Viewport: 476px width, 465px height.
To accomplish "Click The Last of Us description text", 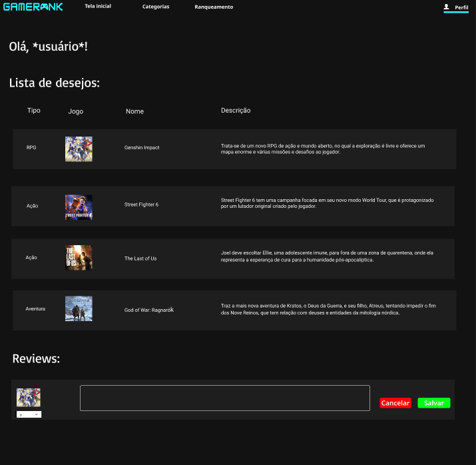I will pos(327,256).
